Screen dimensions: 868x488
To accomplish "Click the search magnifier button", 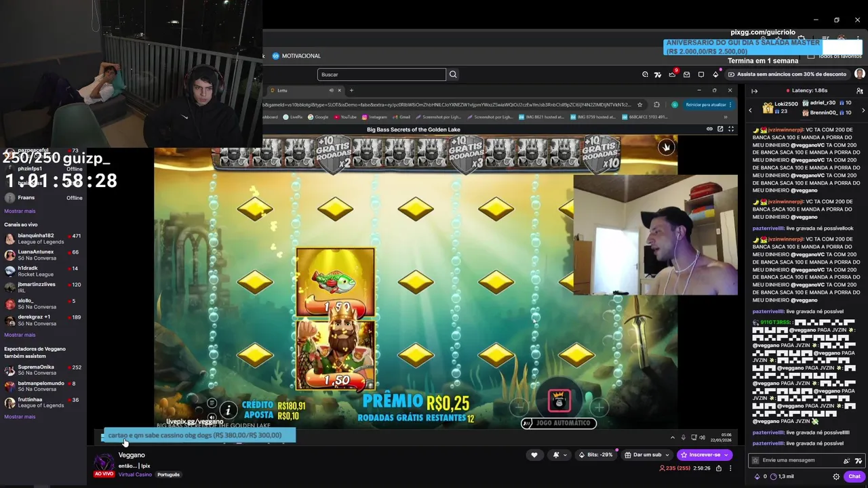I will coord(453,75).
